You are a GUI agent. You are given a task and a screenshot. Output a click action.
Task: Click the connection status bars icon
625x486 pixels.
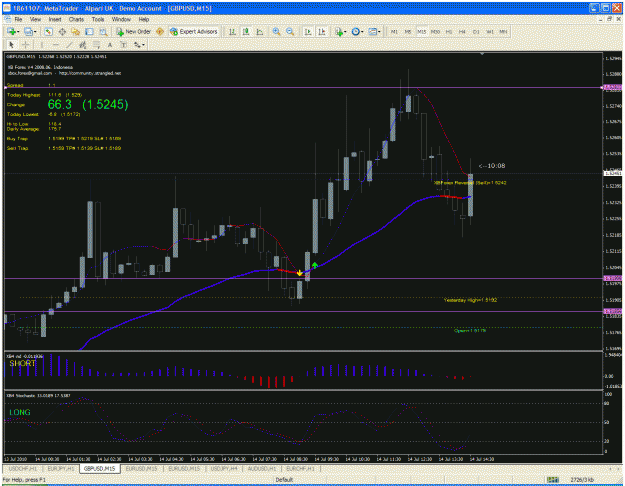click(552, 480)
